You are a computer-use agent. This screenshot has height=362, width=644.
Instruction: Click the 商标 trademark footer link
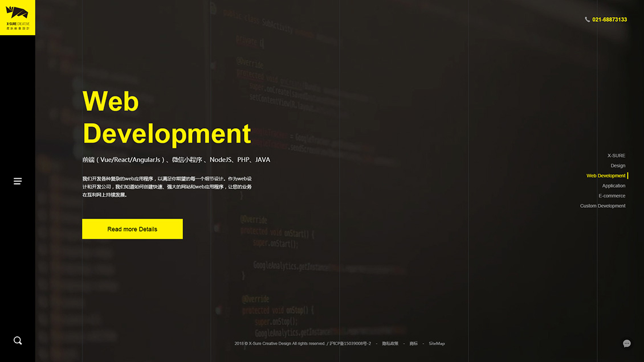point(413,344)
